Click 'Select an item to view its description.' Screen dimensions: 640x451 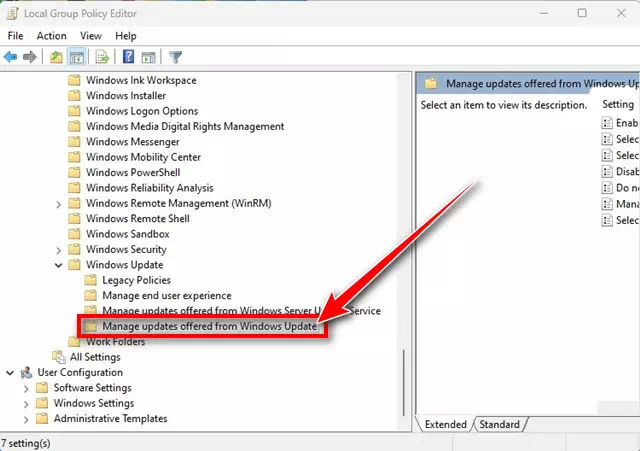tap(504, 105)
